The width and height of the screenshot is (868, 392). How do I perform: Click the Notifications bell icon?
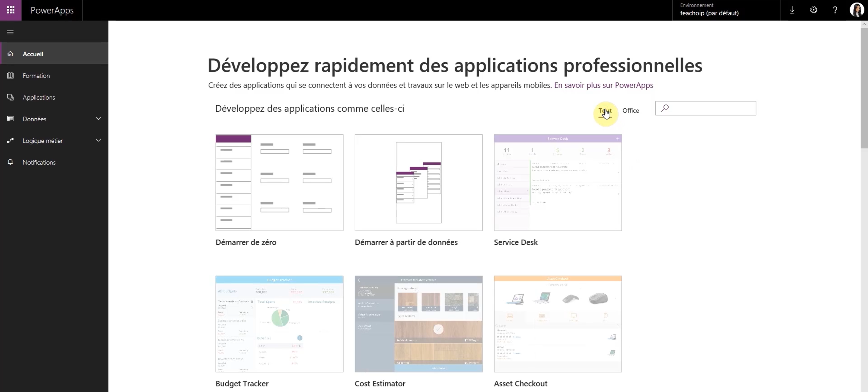click(x=11, y=162)
